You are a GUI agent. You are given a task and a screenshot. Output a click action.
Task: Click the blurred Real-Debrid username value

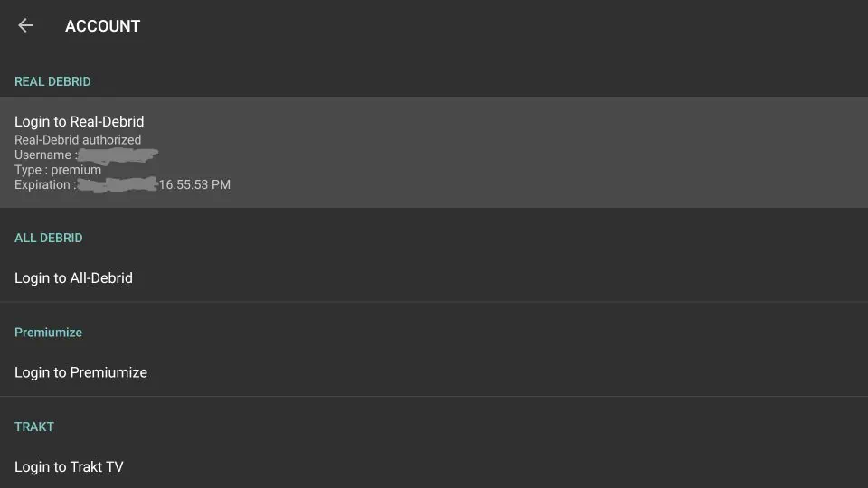pos(118,156)
